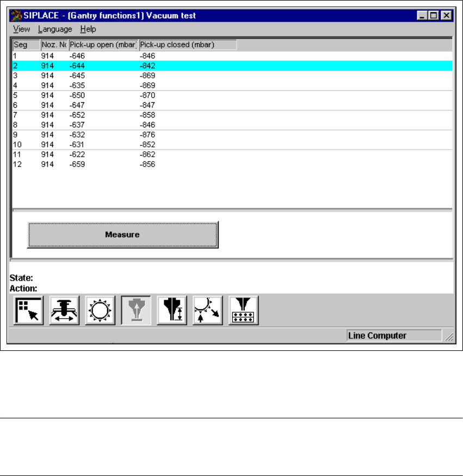The width and height of the screenshot is (463, 476).
Task: Click the Action: label
Action: [23, 288]
